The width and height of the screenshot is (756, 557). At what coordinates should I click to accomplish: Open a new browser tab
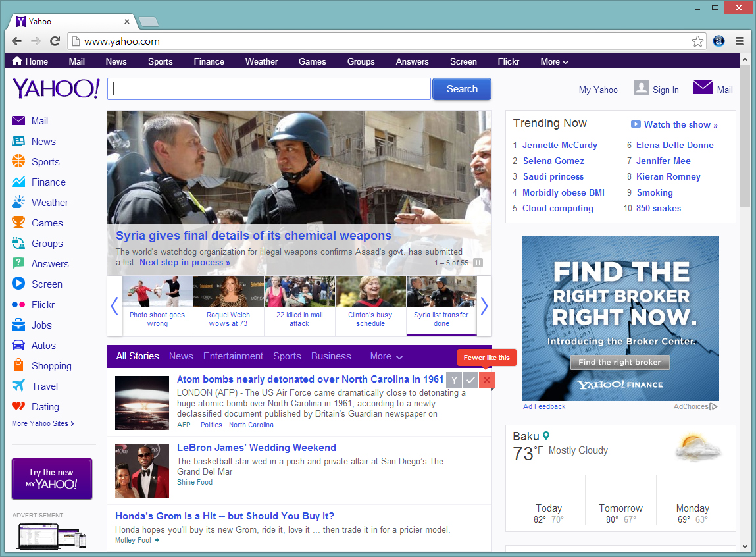[149, 22]
